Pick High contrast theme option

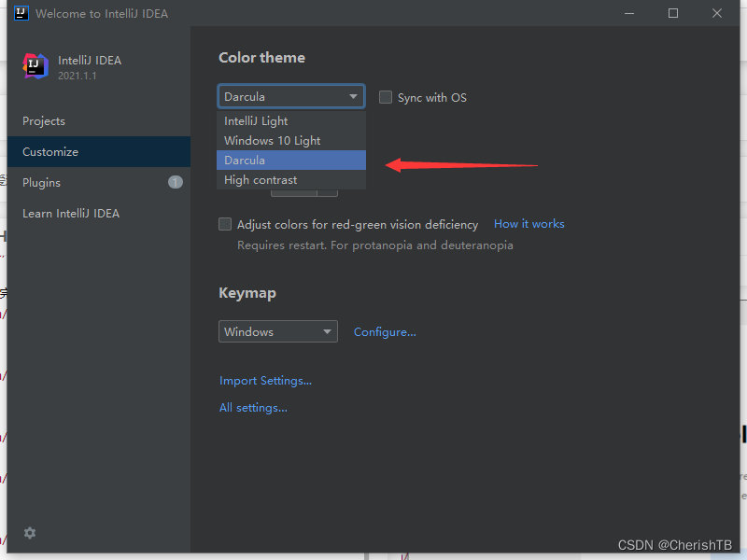click(x=291, y=179)
